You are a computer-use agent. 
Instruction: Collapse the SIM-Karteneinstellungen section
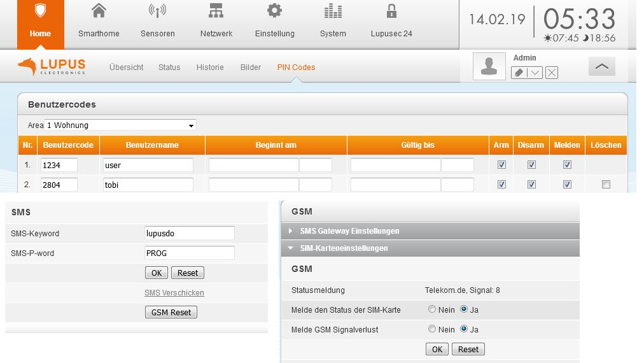[x=344, y=248]
